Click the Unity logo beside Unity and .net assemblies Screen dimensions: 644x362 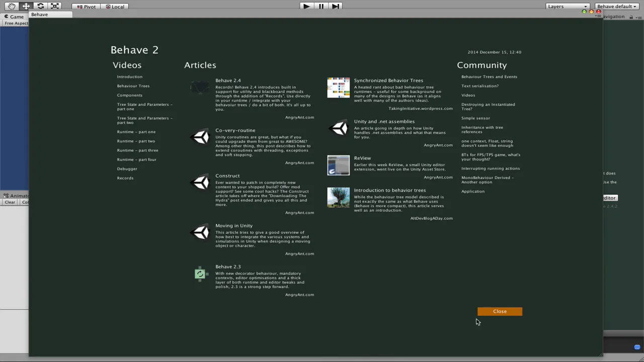pyautogui.click(x=339, y=128)
